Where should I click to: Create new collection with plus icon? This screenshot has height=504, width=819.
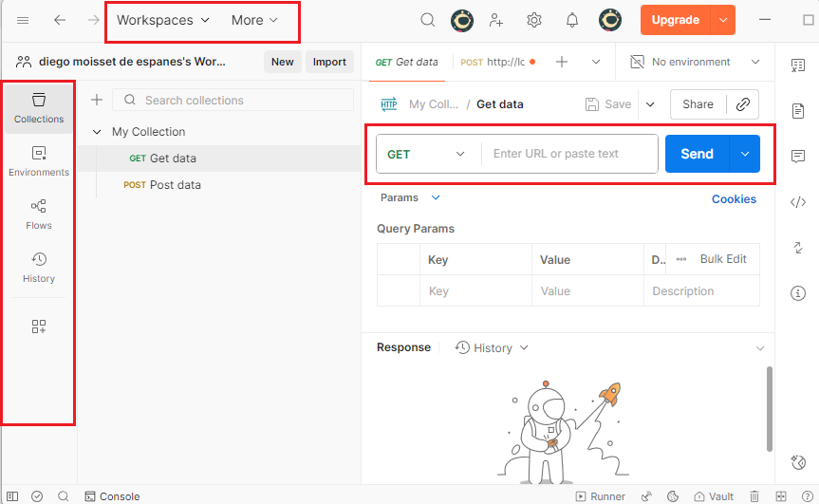coord(96,100)
